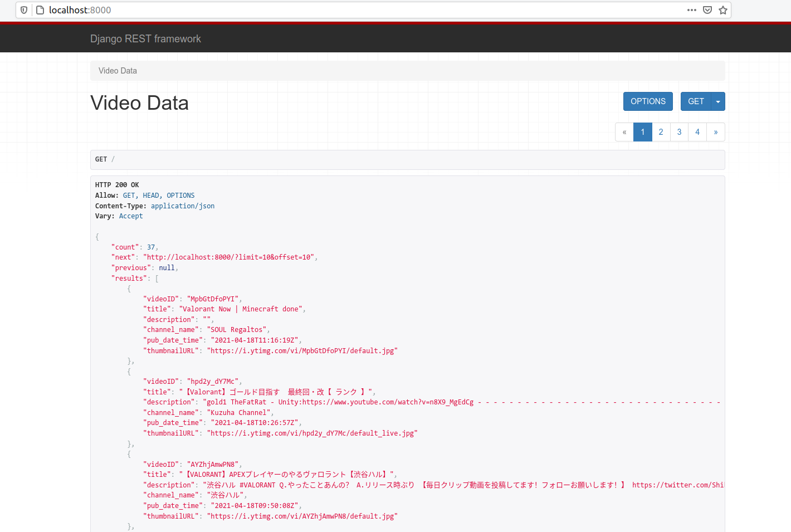
Task: Click the page info document icon
Action: coord(40,10)
